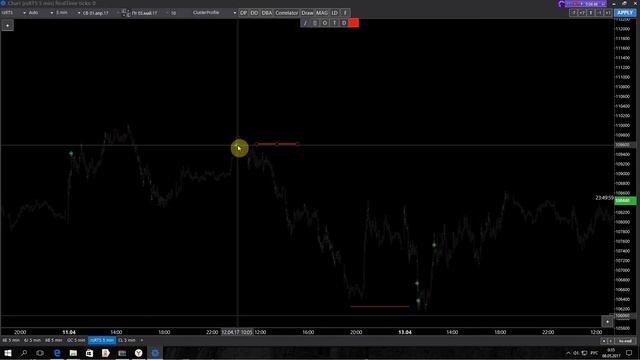Open the blue charting app taskbar icon
640x360 pixels.
pyautogui.click(x=155, y=353)
